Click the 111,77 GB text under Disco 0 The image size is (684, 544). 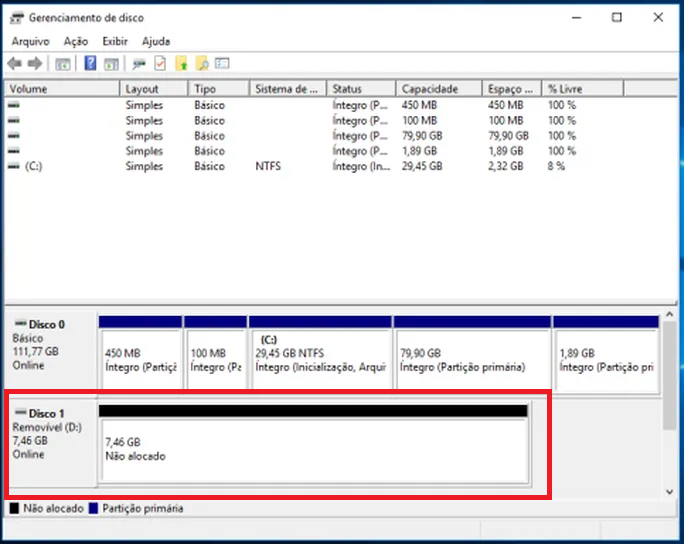(35, 352)
